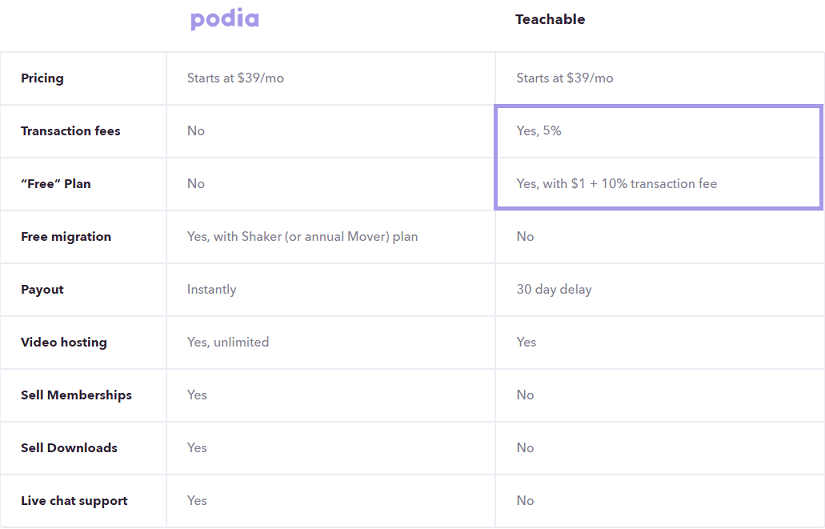Click the 'Instantly' payout cell
The width and height of the screenshot is (825, 529).
pyautogui.click(x=212, y=290)
